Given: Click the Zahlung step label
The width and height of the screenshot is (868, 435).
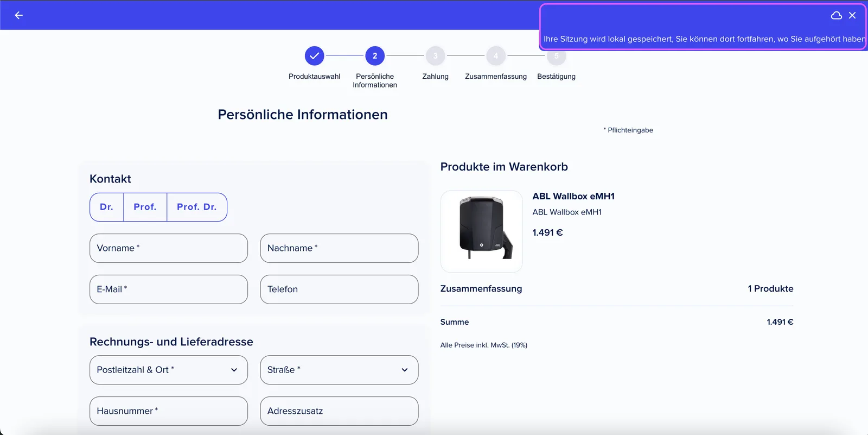Looking at the screenshot, I should point(436,77).
